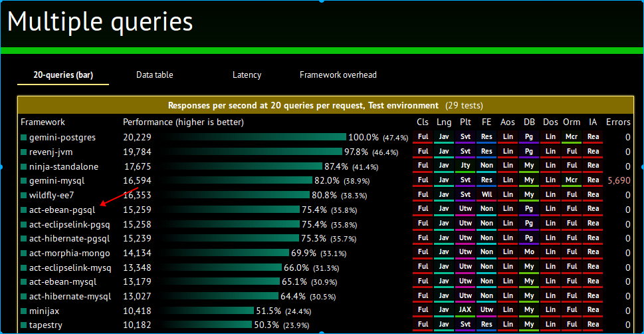The height and width of the screenshot is (334, 644).
Task: Click the wildfly-ee7 framework name
Action: [51, 195]
